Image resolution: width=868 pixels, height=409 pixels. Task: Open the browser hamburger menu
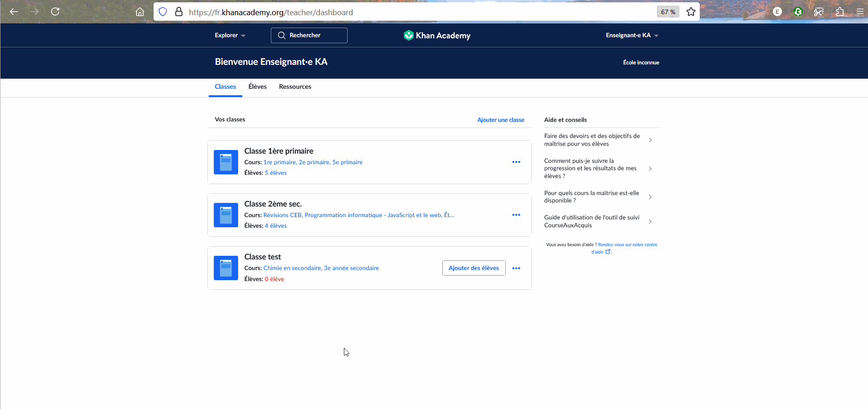point(860,12)
